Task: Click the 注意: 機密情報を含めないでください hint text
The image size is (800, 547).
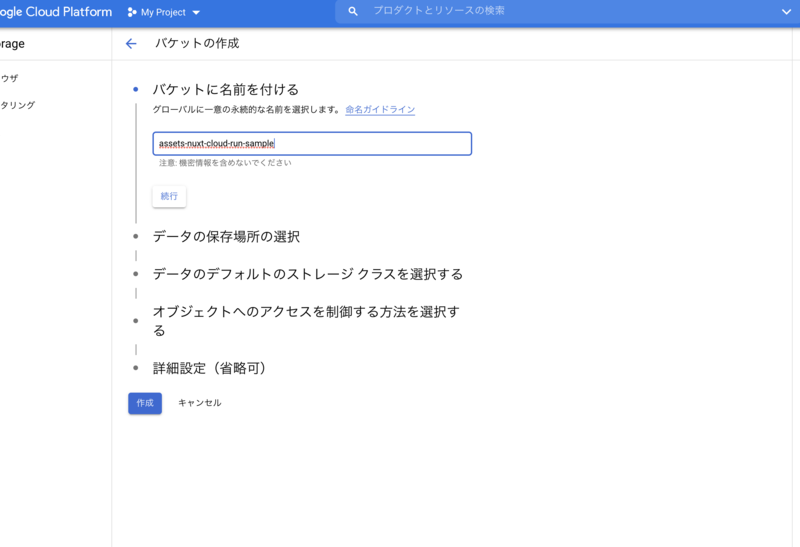Action: coord(225,163)
